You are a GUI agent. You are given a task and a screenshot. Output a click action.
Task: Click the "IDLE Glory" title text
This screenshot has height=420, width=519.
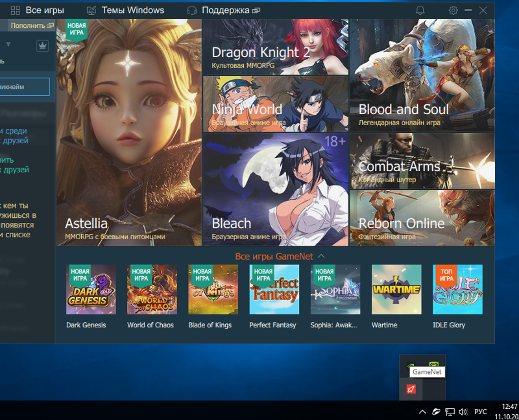coord(449,325)
